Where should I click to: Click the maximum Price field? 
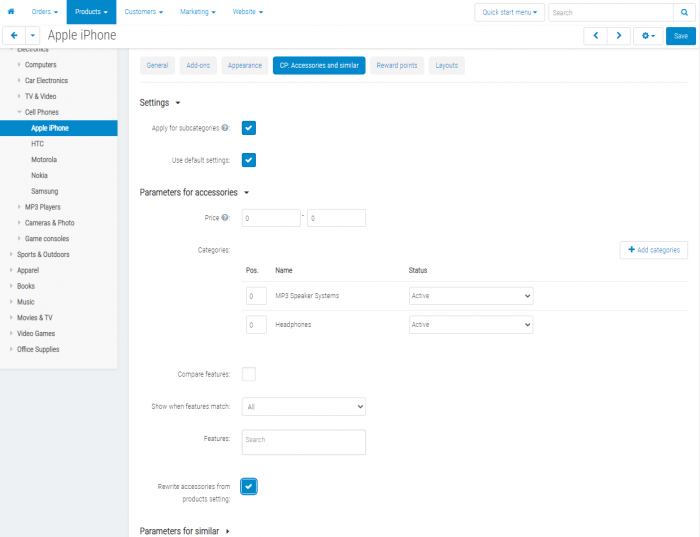[x=336, y=218]
